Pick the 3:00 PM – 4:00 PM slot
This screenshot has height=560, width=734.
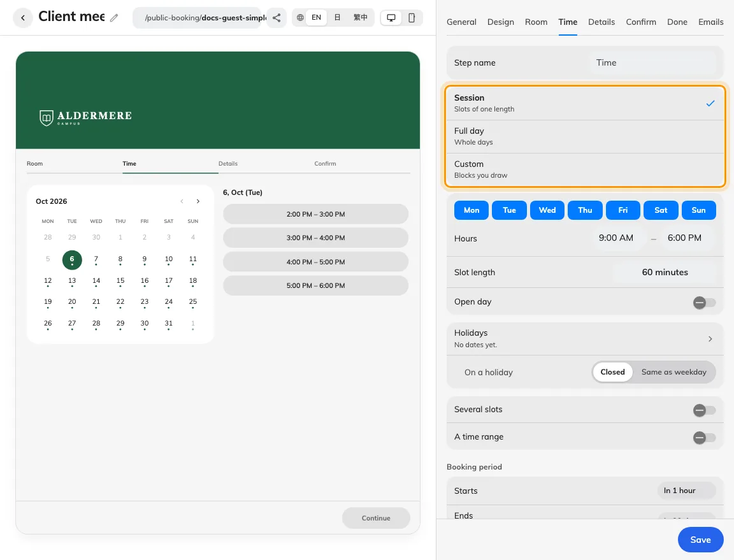pos(315,238)
